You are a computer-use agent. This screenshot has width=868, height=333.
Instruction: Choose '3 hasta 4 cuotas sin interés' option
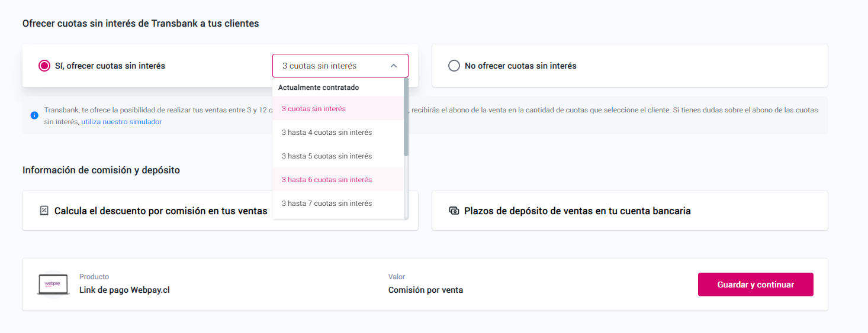[x=338, y=132]
